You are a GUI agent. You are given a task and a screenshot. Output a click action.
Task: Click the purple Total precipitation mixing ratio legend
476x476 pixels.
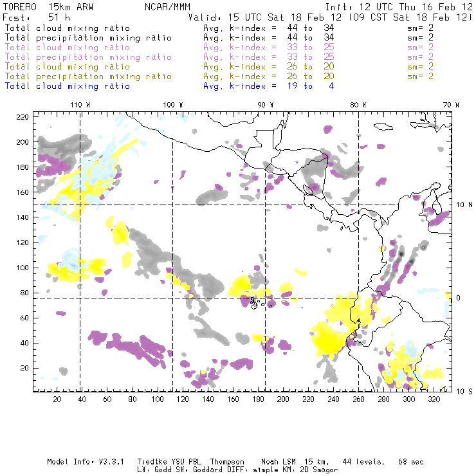[88, 57]
